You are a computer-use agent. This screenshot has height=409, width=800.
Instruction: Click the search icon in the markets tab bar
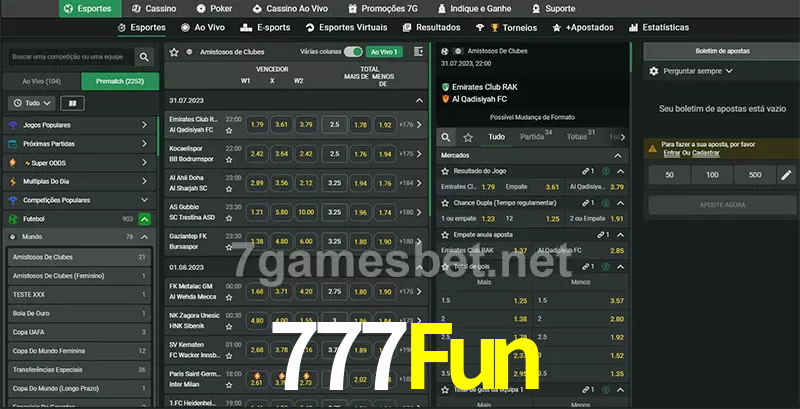448,137
